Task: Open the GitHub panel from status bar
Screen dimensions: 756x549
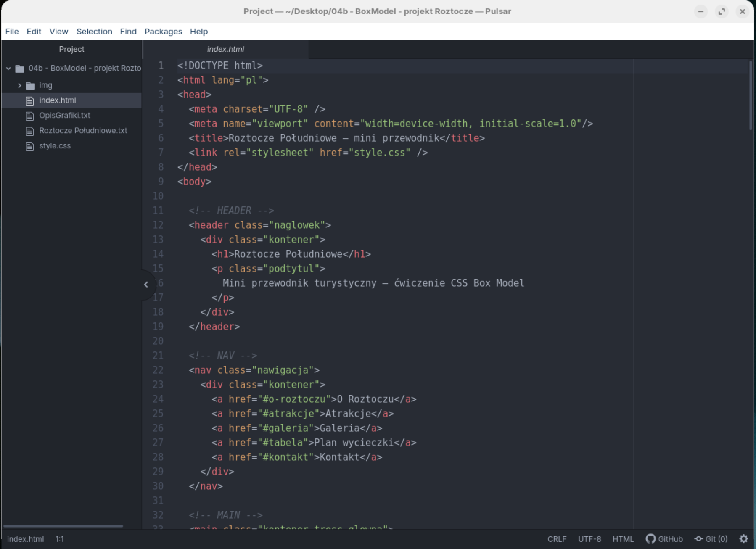Action: [664, 539]
